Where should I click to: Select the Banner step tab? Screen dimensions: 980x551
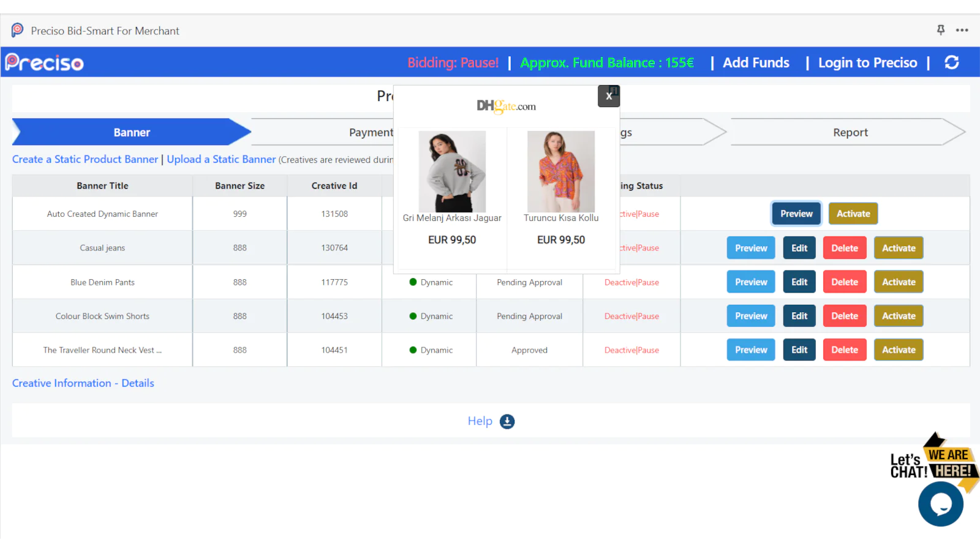pyautogui.click(x=132, y=132)
